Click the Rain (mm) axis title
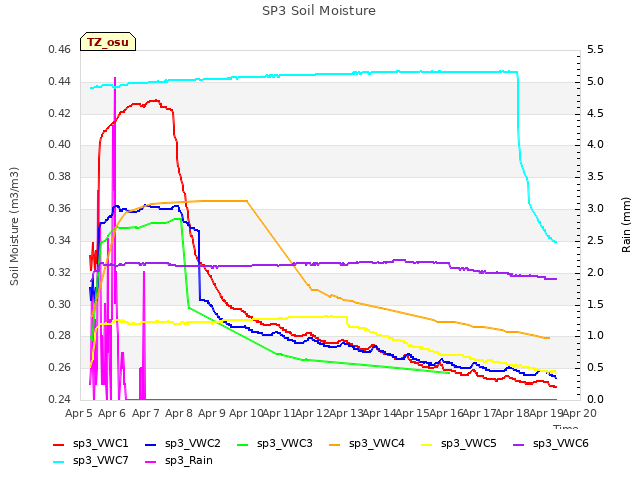640x480 pixels. (626, 225)
